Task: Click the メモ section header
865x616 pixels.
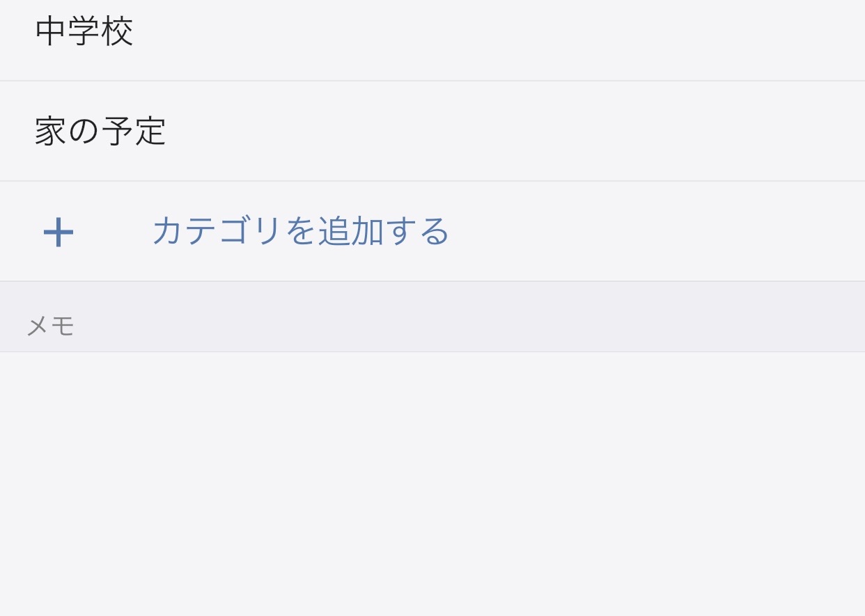Action: point(50,326)
